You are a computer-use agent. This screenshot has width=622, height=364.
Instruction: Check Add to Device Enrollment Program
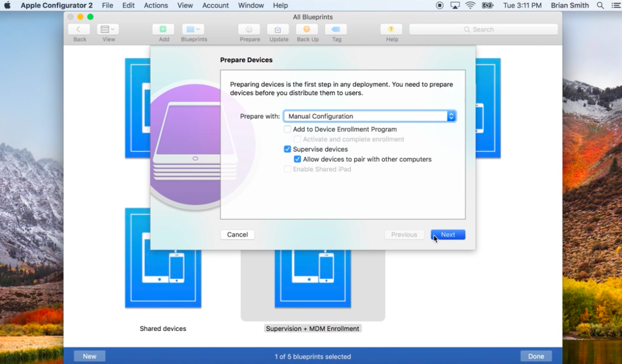coord(287,129)
